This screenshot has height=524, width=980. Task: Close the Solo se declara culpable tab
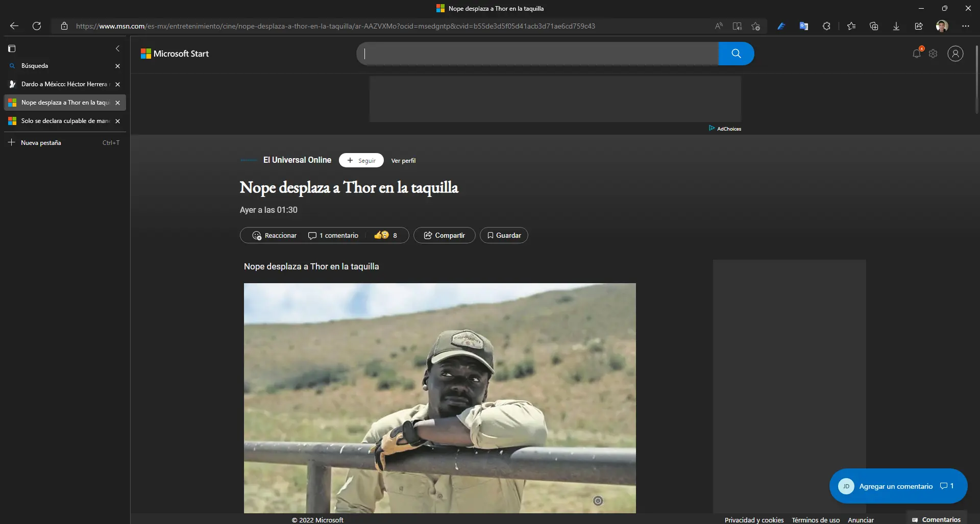[118, 121]
